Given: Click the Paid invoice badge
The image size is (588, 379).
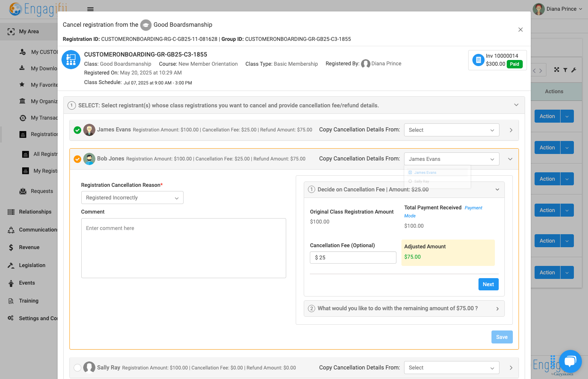Looking at the screenshot, I should (x=514, y=64).
